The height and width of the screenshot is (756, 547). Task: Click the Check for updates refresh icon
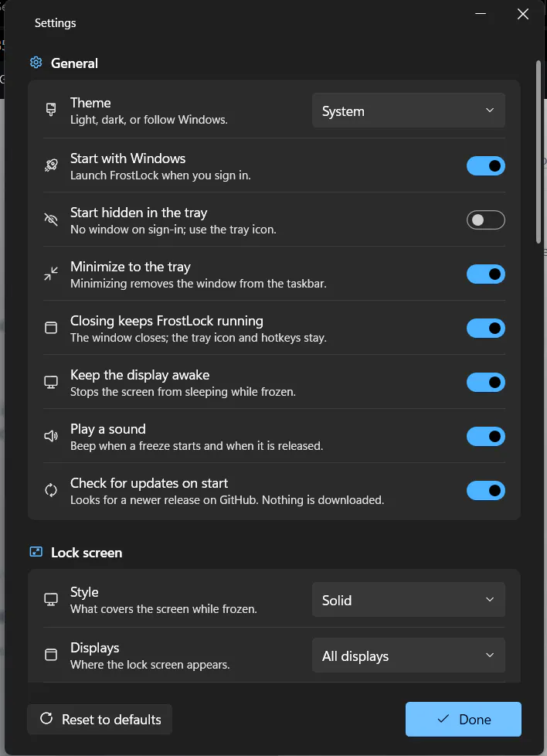(50, 490)
